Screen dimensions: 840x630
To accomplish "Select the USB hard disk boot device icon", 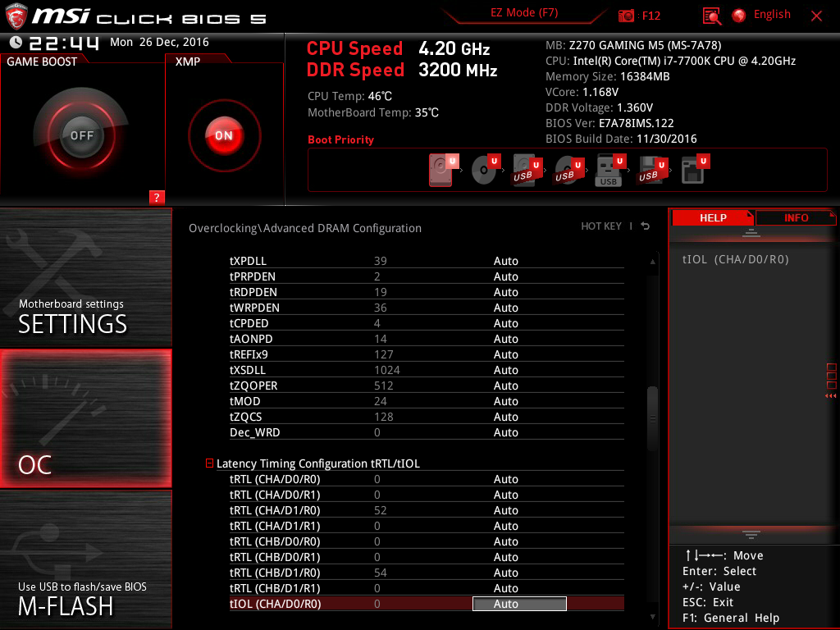I will coord(527,170).
